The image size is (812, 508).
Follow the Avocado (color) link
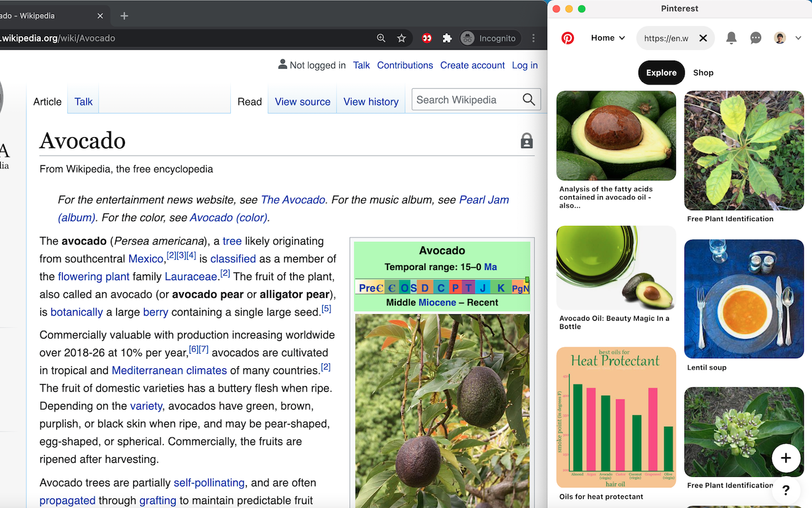(229, 217)
